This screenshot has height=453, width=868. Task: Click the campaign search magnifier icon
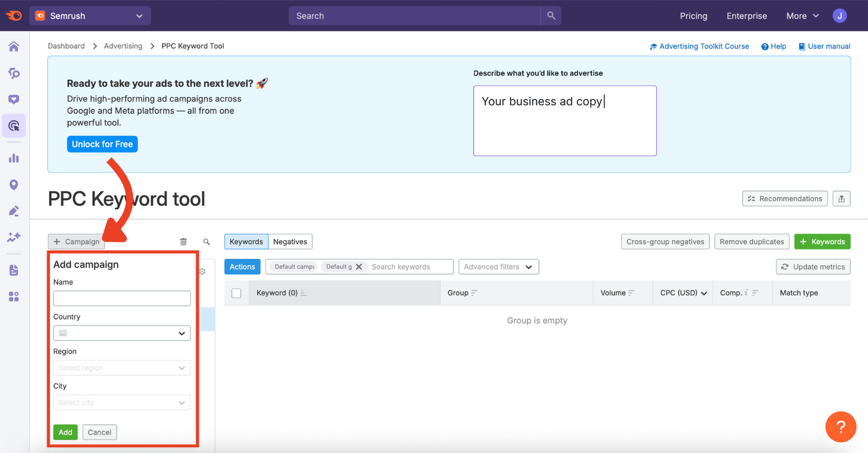[207, 241]
